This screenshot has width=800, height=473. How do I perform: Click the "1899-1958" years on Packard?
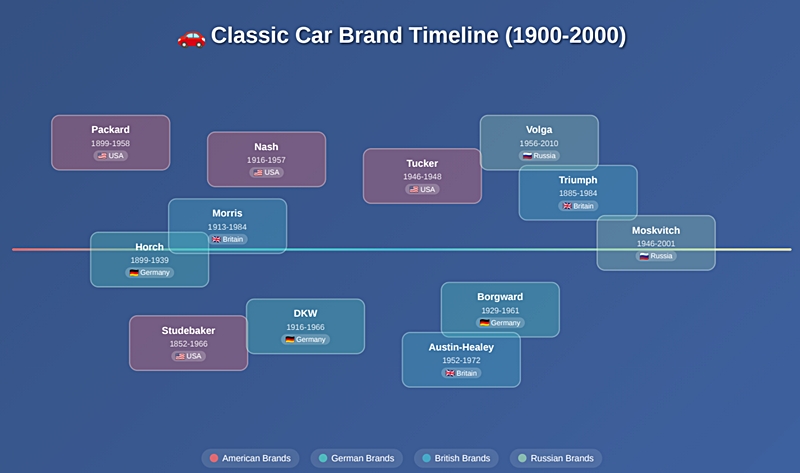(111, 143)
